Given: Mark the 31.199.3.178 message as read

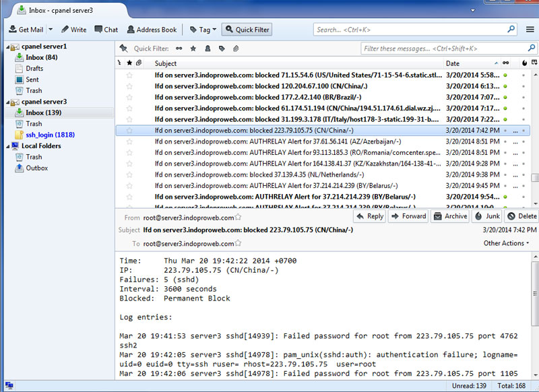Looking at the screenshot, I should [x=505, y=120].
